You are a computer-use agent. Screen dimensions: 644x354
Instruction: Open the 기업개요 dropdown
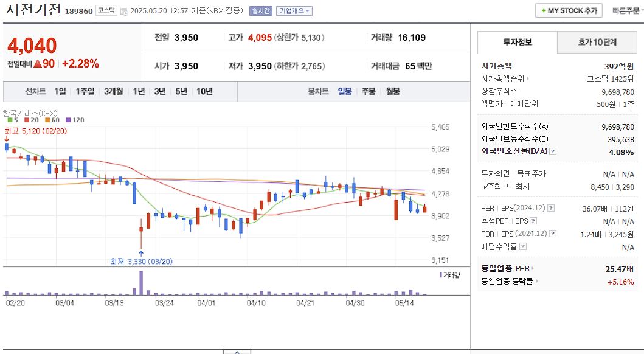point(293,10)
